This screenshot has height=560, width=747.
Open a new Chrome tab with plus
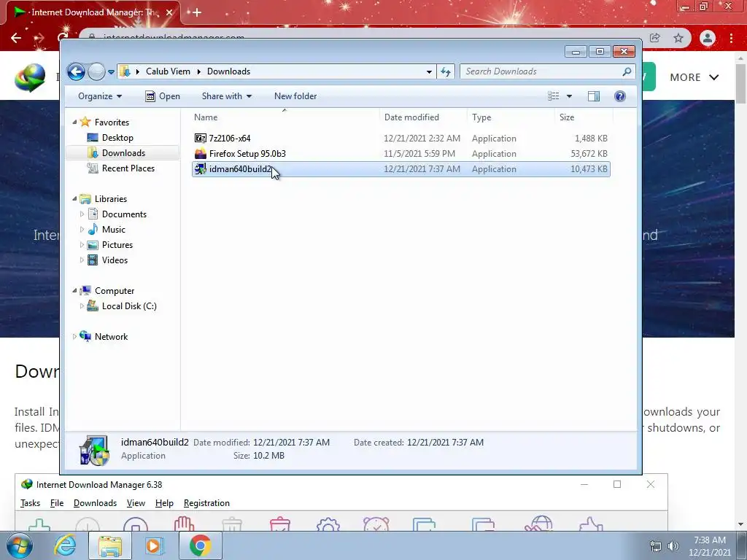197,12
